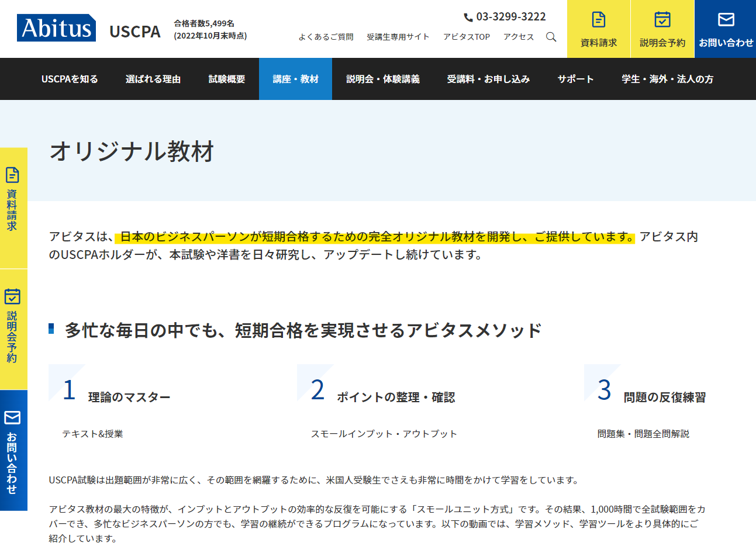Image resolution: width=756 pixels, height=546 pixels.
Task: Click the 合格者数5,499名 text
Action: 204,23
